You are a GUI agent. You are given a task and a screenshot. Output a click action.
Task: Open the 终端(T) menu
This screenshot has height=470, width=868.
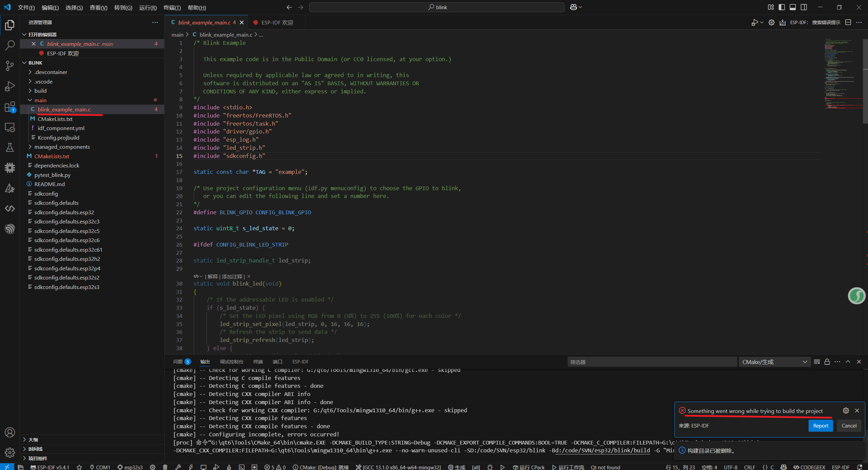click(172, 7)
